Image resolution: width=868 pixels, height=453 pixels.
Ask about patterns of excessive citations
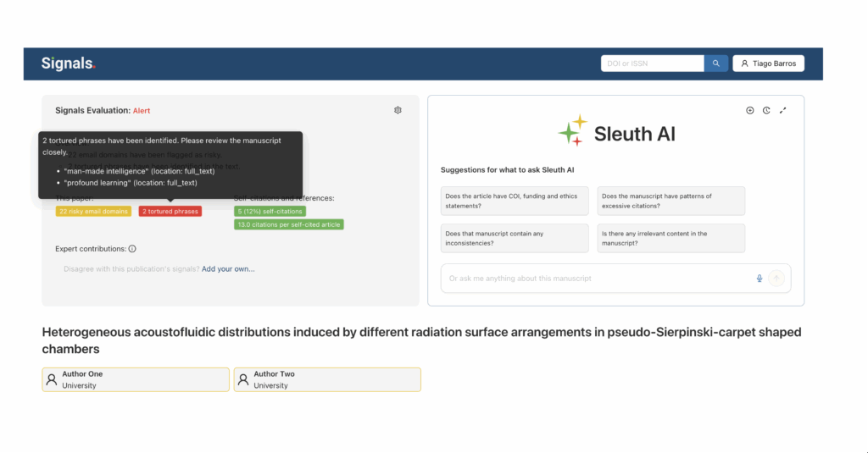(671, 201)
